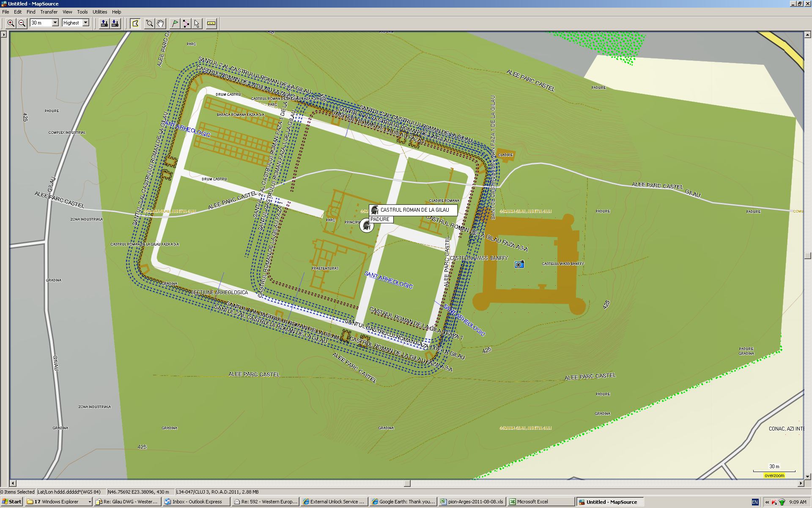812x508 pixels.
Task: Click the scroll right arrow at bottom
Action: 801,483
